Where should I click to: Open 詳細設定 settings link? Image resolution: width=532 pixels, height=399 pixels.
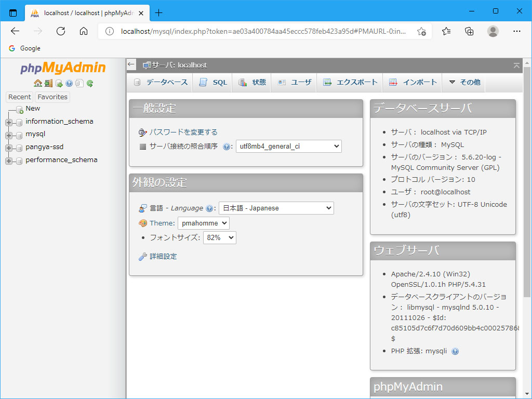(163, 257)
